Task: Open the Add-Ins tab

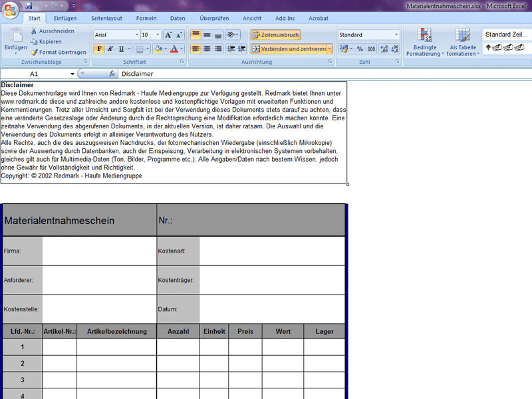Action: (x=285, y=19)
